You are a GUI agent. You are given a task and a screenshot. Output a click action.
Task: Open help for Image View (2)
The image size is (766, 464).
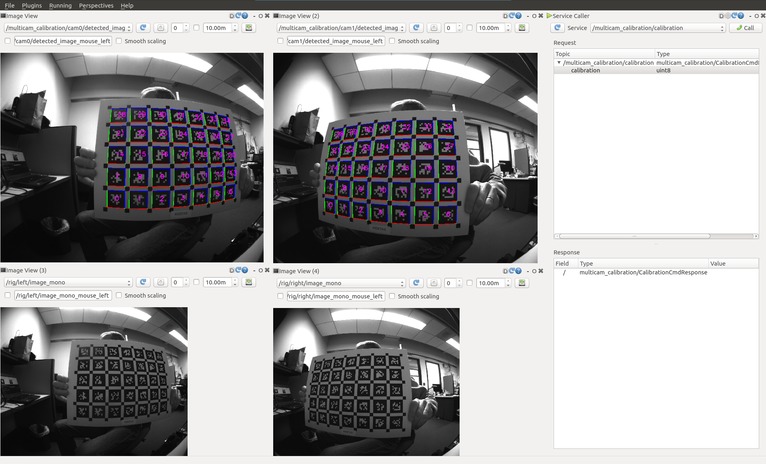tap(518, 16)
